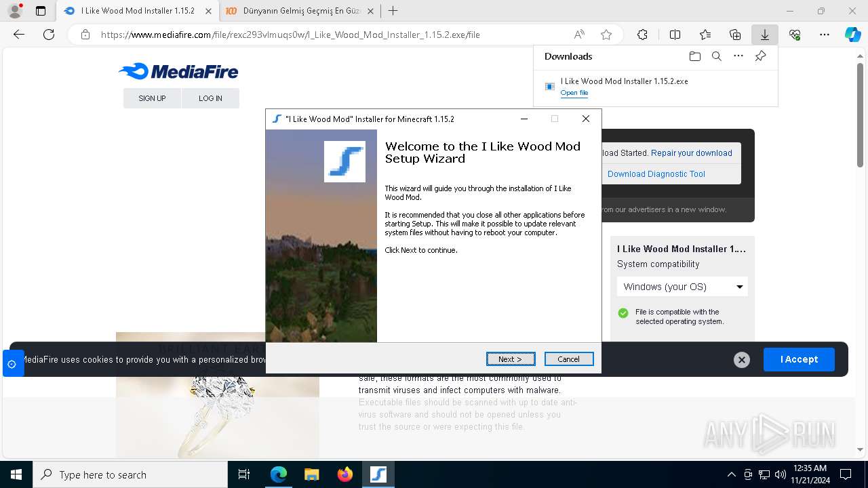Image resolution: width=868 pixels, height=488 pixels.
Task: Open Windows Start menu
Action: click(x=16, y=474)
